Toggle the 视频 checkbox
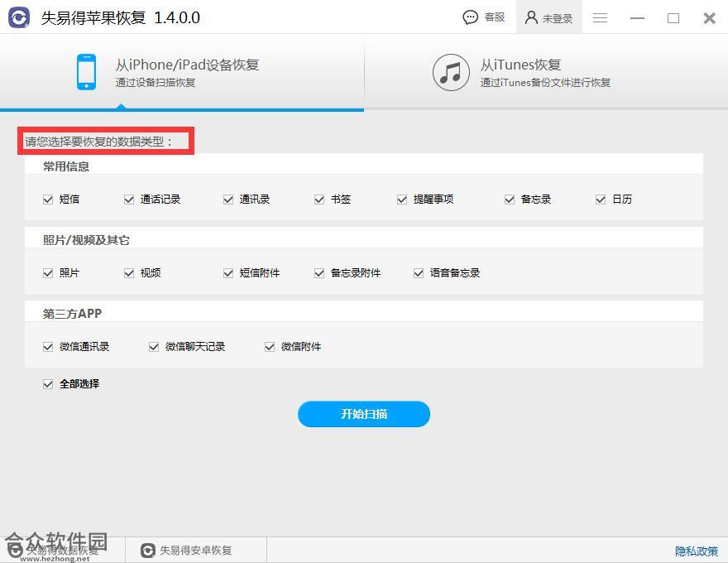 pyautogui.click(x=129, y=273)
